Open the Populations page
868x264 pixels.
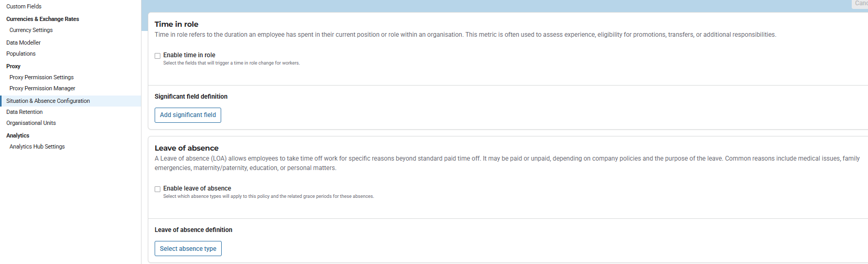(x=21, y=54)
